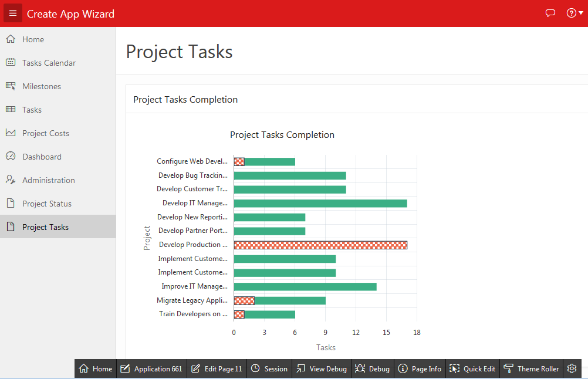
Task: Toggle Debug mode in developer toolbar
Action: pos(373,368)
